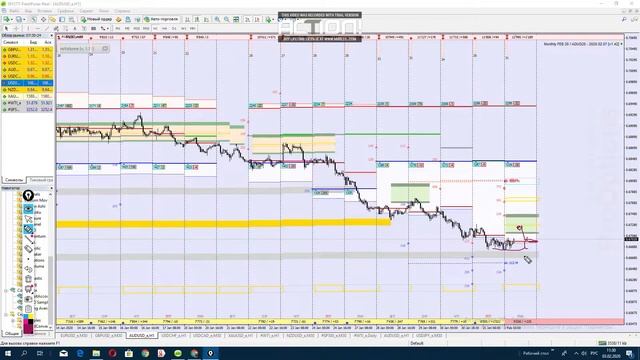Screen dimensions: 640x360
Task: Click the undo icon on floating toolbar
Action: (x=28, y=269)
